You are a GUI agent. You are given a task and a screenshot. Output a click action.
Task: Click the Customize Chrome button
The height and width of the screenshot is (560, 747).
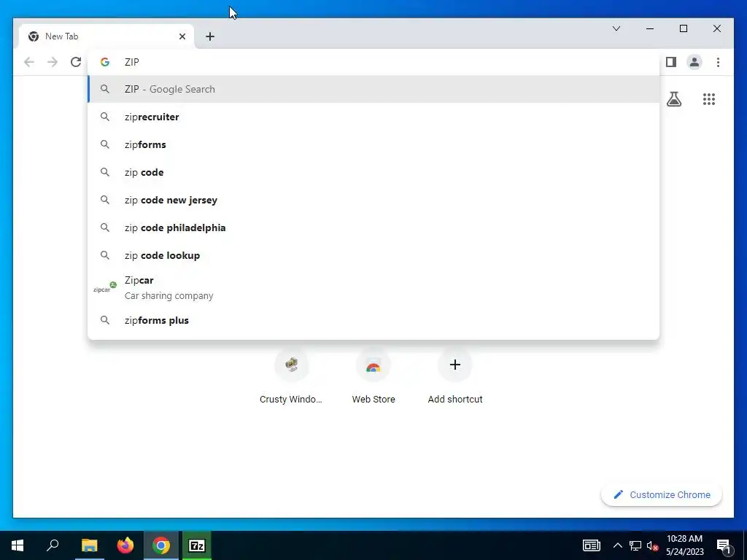661,495
